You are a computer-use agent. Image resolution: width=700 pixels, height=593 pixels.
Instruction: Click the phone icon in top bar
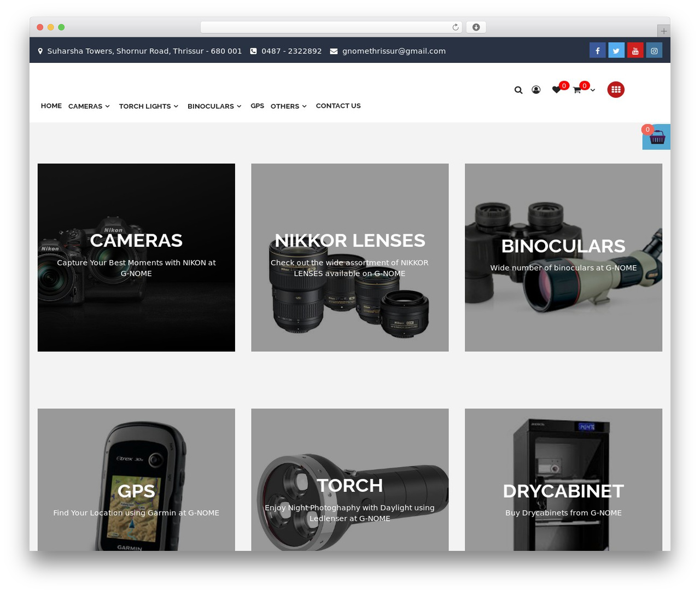(253, 51)
